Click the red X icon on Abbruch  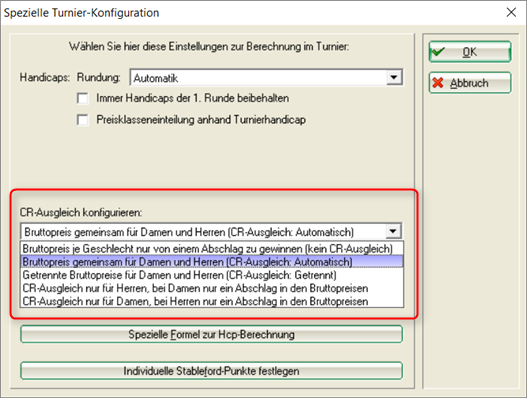438,83
